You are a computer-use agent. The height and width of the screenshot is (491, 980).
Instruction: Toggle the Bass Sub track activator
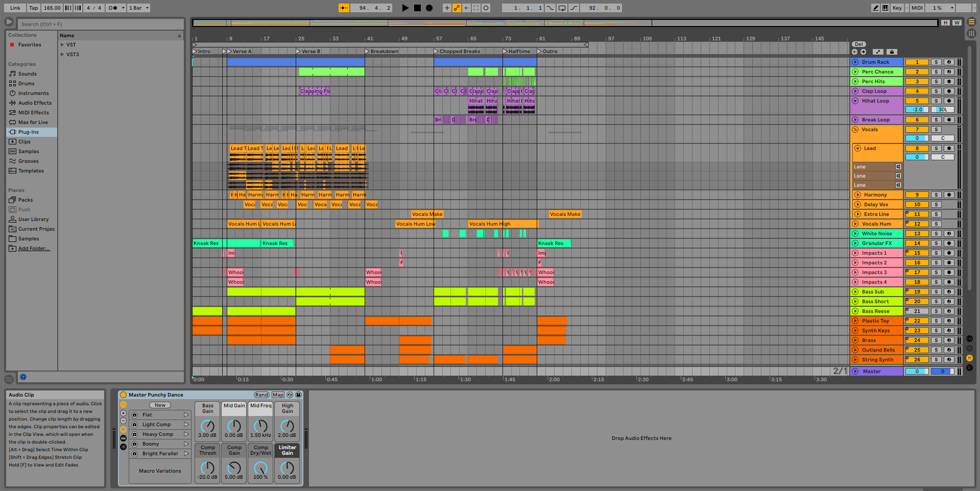917,292
